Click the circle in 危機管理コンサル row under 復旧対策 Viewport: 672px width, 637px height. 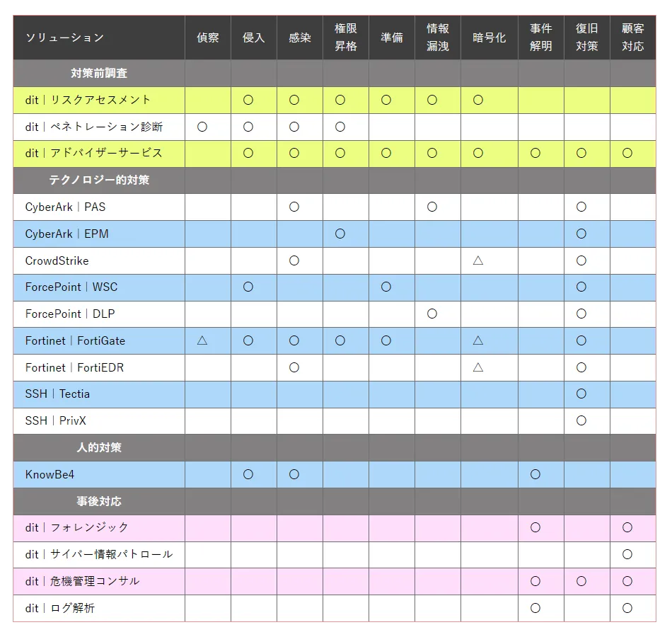(581, 581)
